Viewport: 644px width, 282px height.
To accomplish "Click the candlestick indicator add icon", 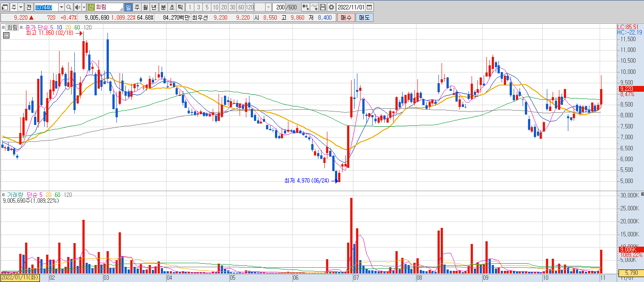I will coord(305,7).
